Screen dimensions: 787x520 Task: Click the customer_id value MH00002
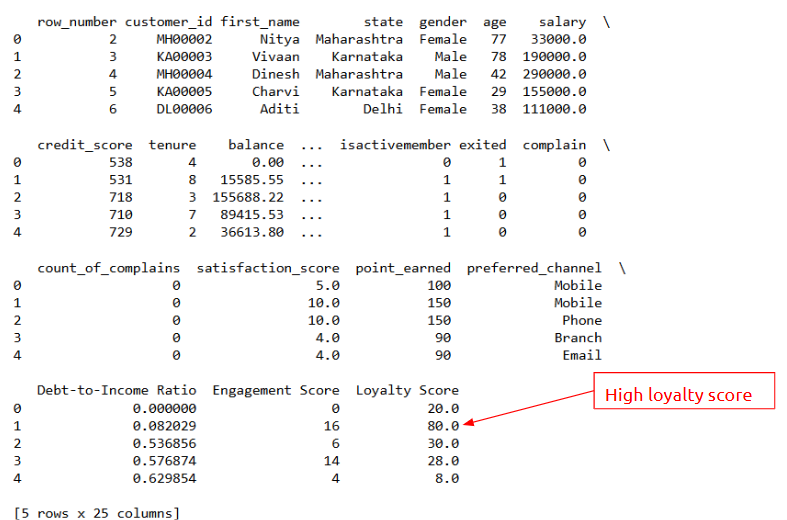tap(184, 39)
